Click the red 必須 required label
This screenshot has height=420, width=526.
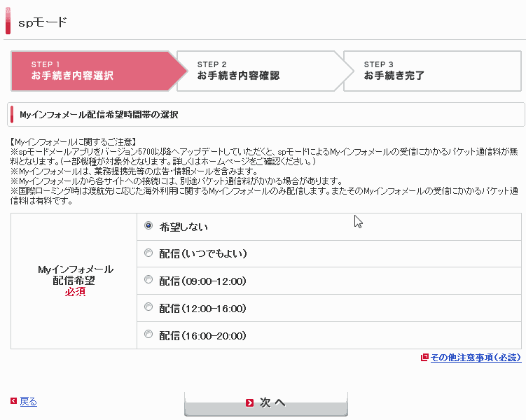75,292
